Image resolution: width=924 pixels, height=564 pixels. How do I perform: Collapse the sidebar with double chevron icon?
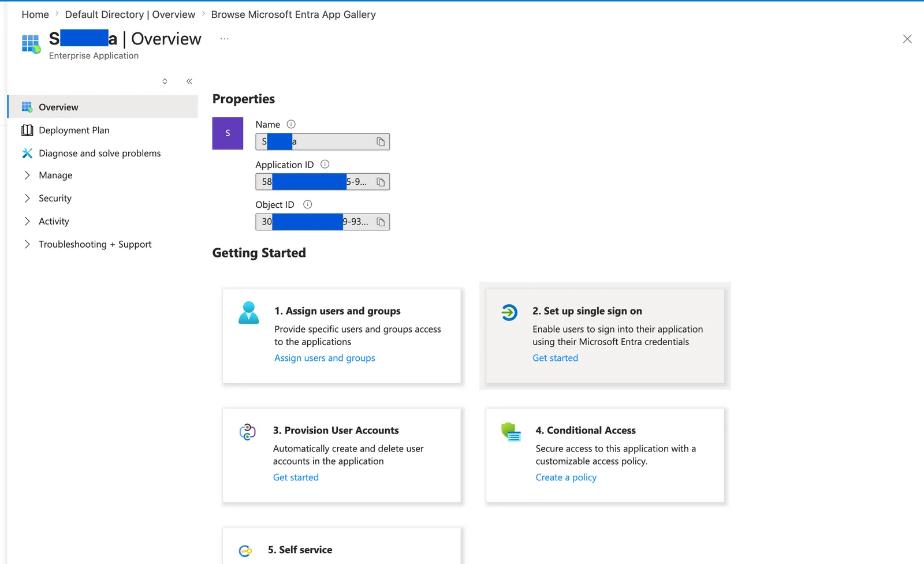(189, 81)
